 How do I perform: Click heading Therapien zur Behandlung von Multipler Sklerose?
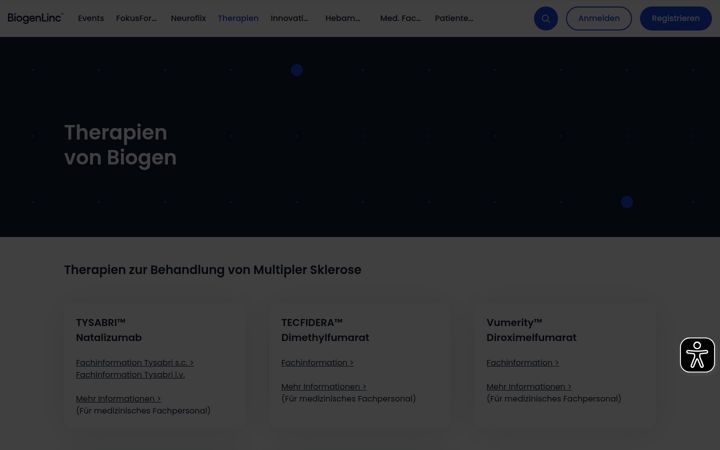point(213,270)
